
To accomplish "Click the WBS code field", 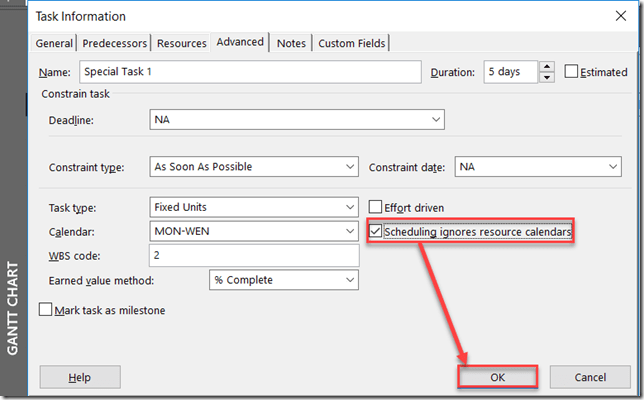I will (252, 256).
